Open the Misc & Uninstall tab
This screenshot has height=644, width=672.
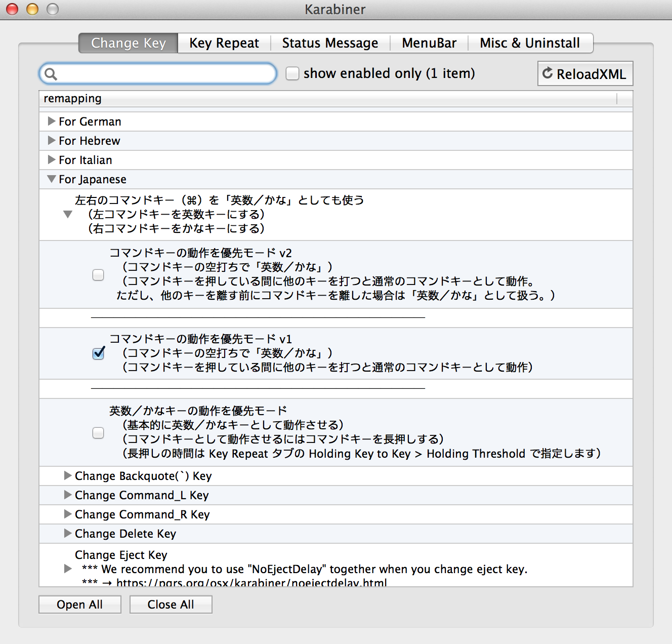(530, 43)
